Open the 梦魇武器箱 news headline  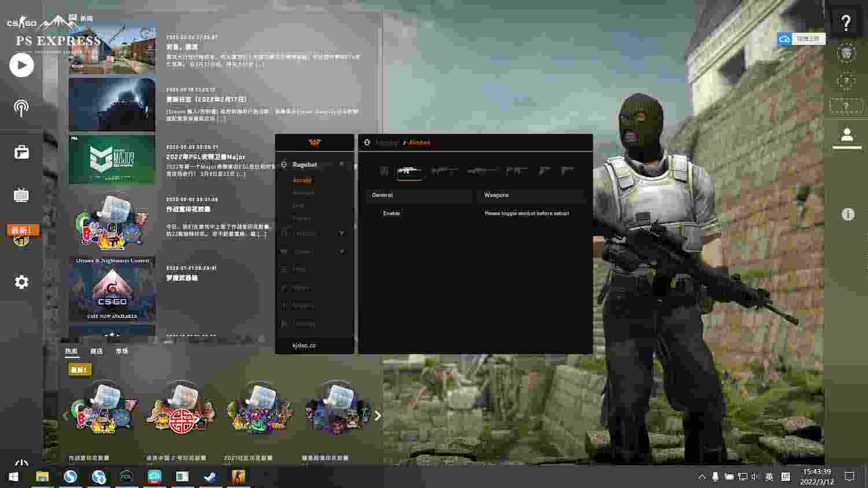click(182, 278)
